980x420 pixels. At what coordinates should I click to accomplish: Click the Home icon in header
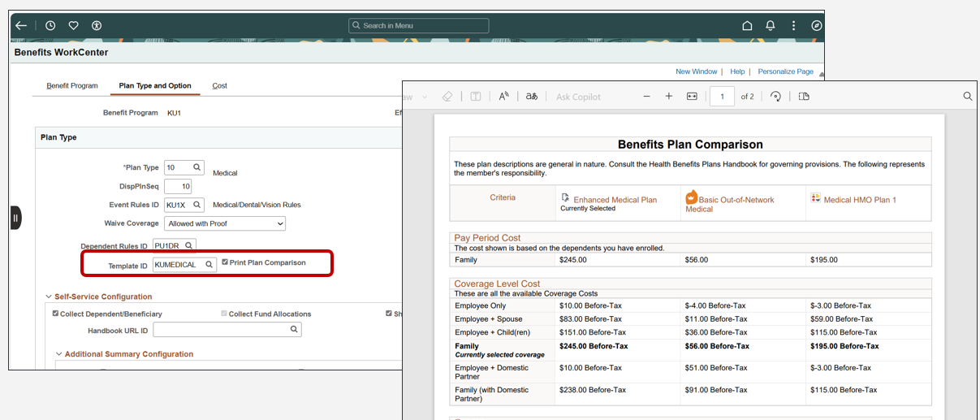tap(747, 26)
